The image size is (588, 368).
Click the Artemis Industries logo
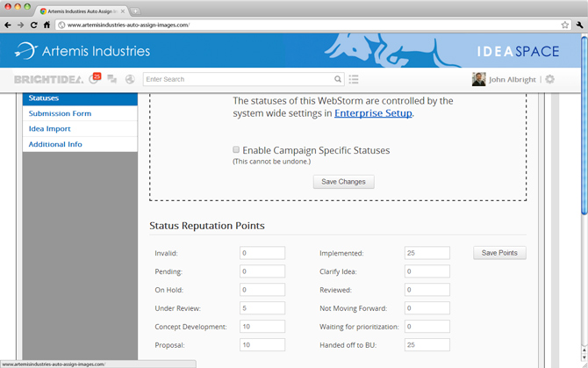pyautogui.click(x=82, y=51)
